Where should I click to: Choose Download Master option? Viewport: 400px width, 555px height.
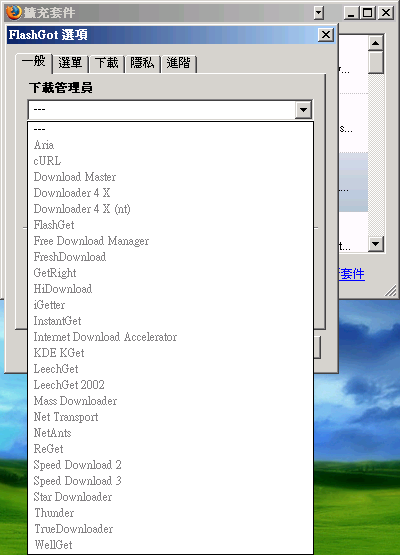point(170,177)
